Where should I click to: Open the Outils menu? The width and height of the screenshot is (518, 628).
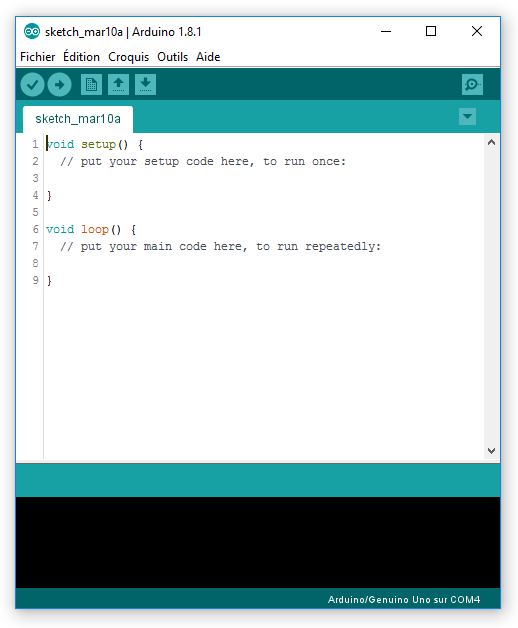172,57
